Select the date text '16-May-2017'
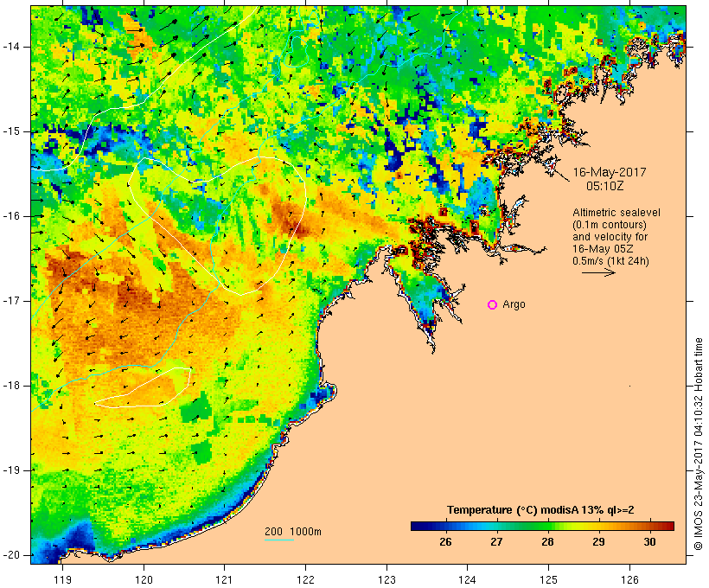The height and width of the screenshot is (588, 709). (x=610, y=172)
